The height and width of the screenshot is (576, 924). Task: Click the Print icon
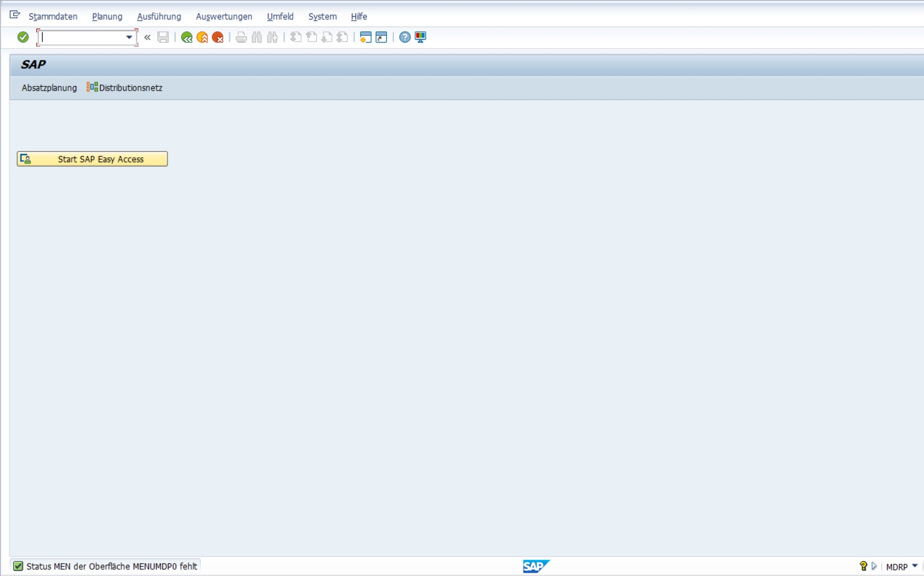(x=241, y=38)
